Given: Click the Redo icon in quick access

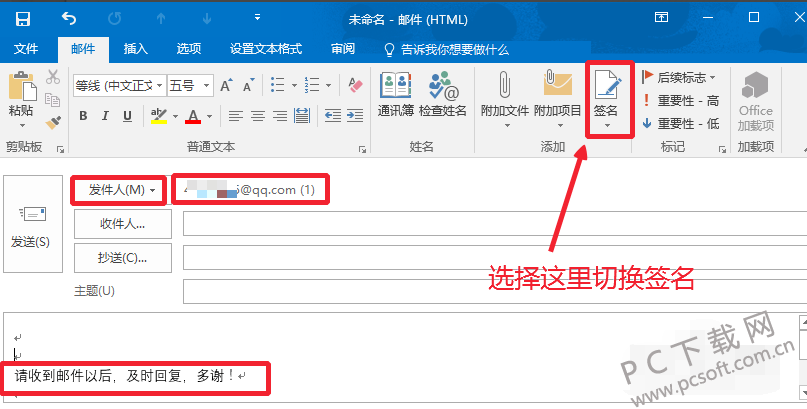Looking at the screenshot, I should (x=114, y=19).
